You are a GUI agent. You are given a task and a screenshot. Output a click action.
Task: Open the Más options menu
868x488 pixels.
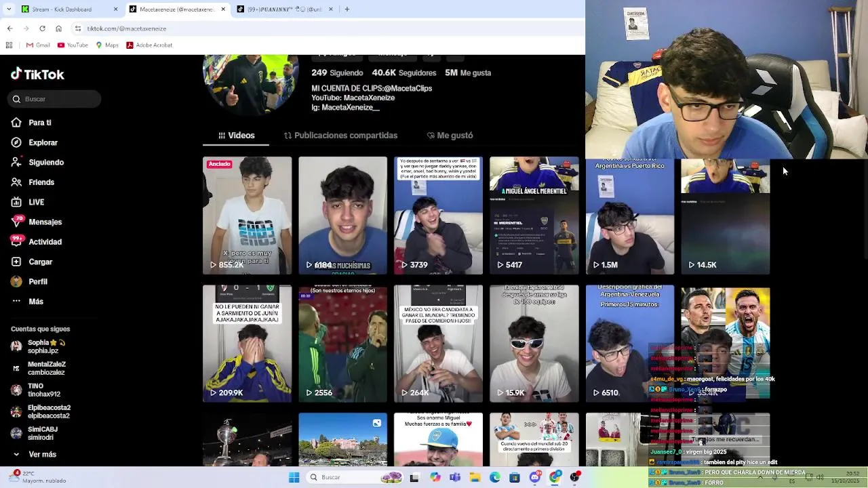(x=27, y=301)
